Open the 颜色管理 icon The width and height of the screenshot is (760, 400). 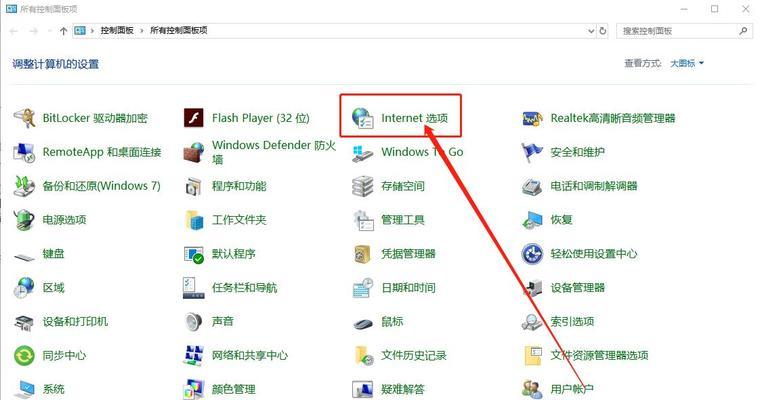click(194, 389)
